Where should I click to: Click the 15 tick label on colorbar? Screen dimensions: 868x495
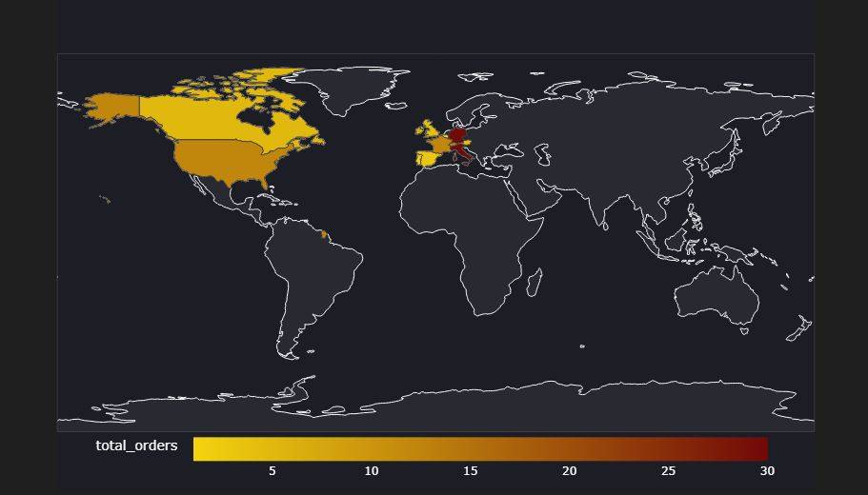tap(470, 471)
